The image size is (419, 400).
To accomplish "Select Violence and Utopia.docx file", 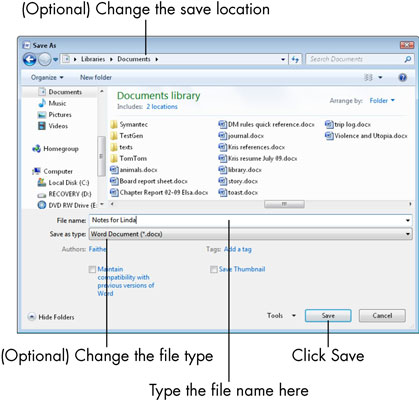I will 366,136.
